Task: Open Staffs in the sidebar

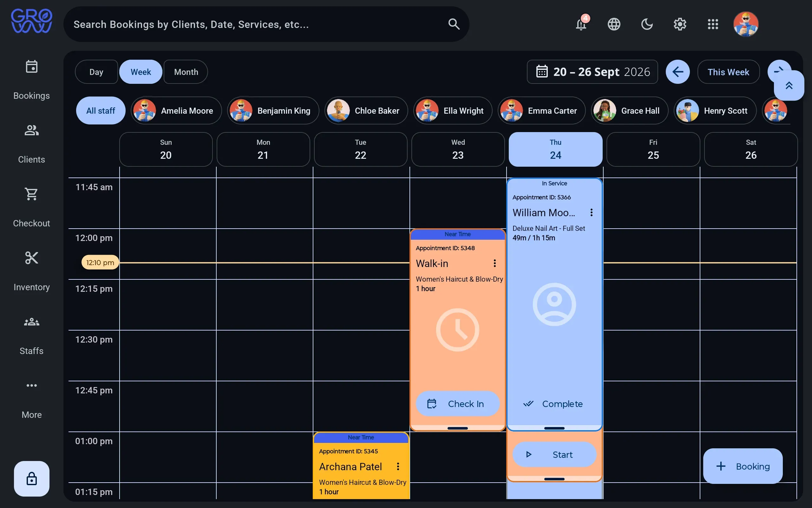Action: 31,335
